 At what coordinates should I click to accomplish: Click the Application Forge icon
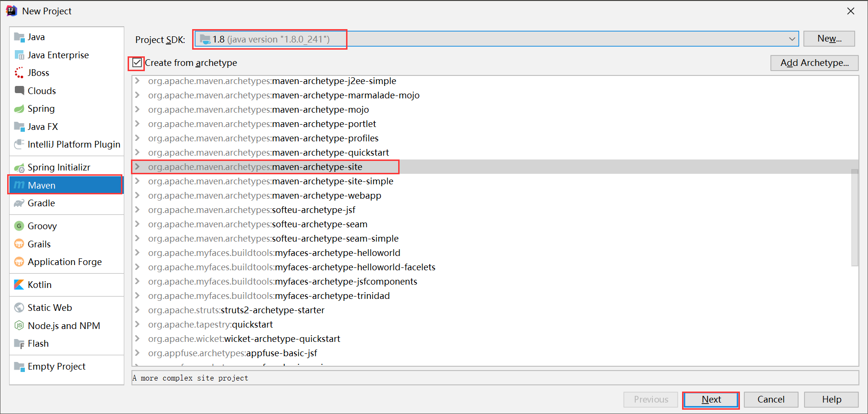(19, 262)
